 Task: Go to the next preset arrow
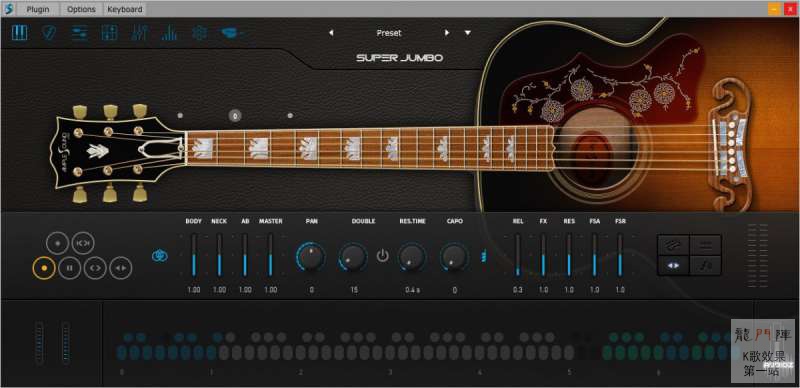point(447,33)
